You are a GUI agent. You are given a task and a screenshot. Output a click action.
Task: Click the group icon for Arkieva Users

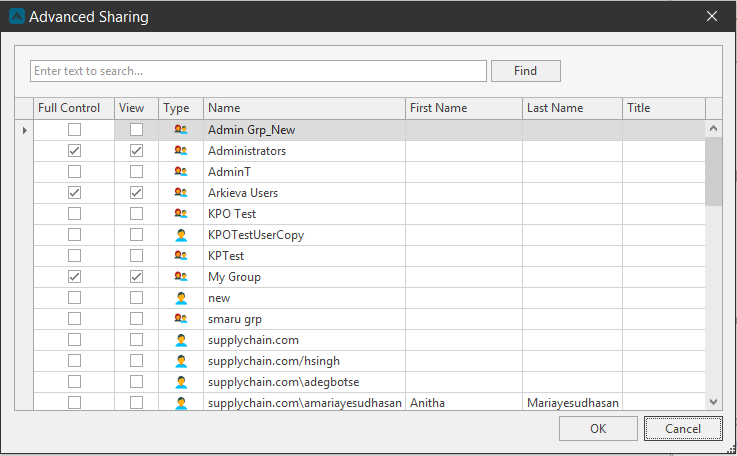coord(181,192)
